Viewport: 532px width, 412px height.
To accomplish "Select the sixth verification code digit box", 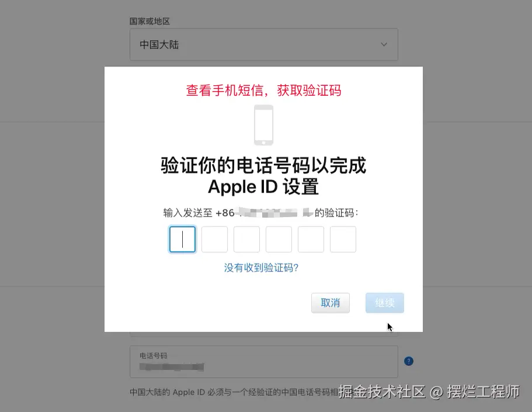I will tap(343, 239).
